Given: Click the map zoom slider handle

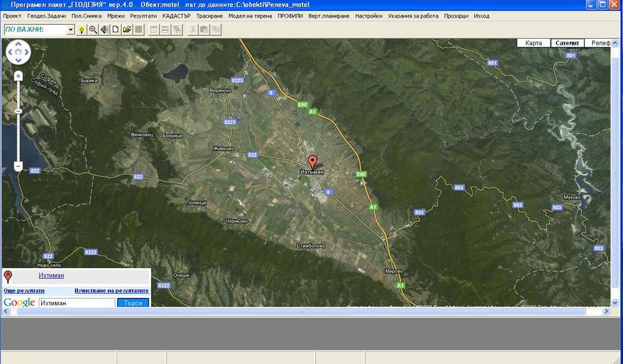Looking at the screenshot, I should coord(18,111).
